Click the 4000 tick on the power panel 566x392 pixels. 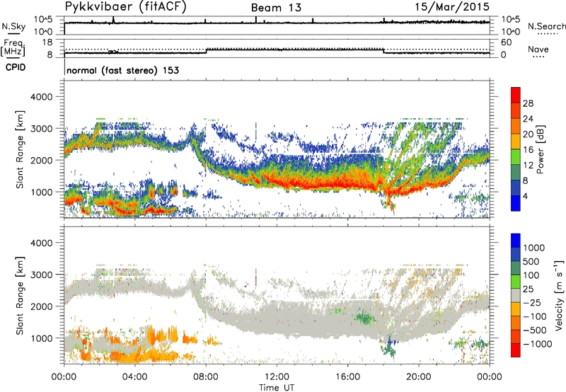click(x=41, y=97)
